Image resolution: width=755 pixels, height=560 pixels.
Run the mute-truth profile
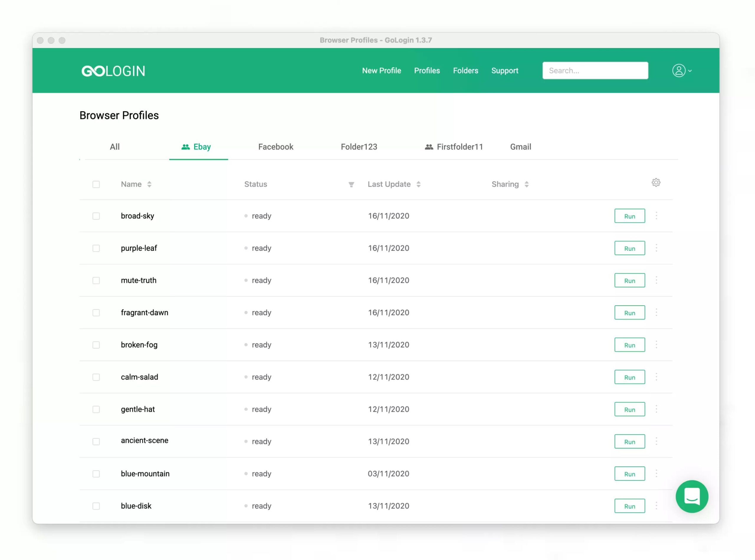(x=630, y=280)
